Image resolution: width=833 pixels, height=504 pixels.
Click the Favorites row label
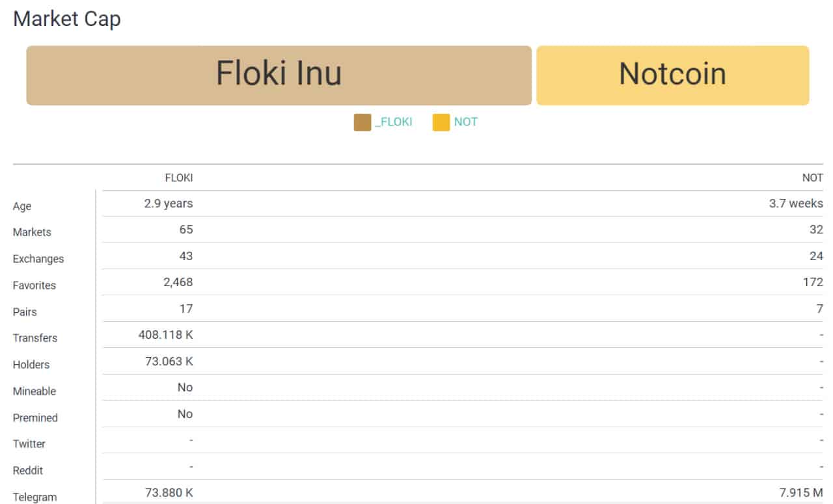(x=34, y=285)
